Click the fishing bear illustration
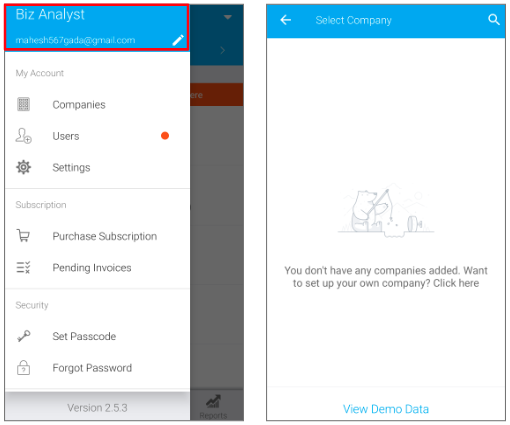The height and width of the screenshot is (425, 510). (386, 212)
